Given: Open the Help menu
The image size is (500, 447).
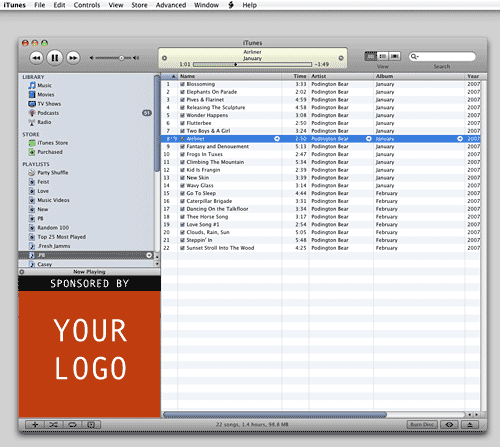Looking at the screenshot, I should 249,5.
